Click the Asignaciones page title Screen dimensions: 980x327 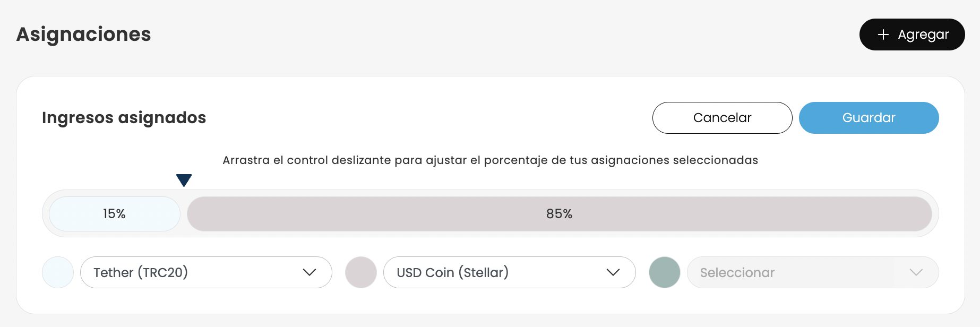[x=84, y=35]
